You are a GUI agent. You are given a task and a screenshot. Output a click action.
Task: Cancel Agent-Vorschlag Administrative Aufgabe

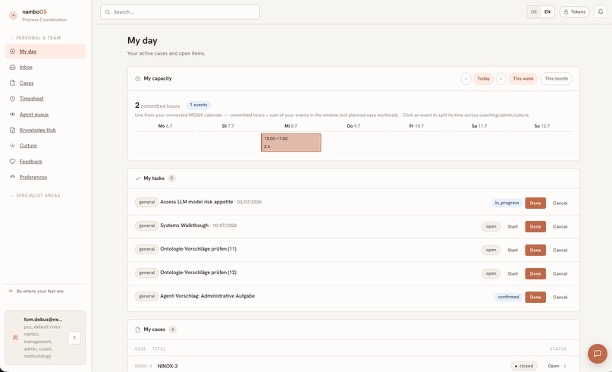point(560,297)
